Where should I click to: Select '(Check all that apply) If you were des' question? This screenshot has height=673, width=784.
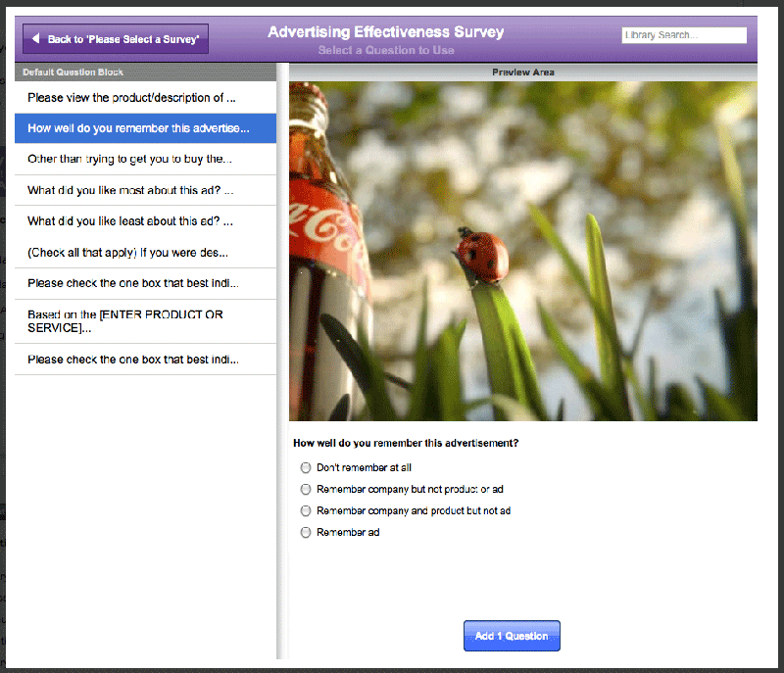[145, 253]
